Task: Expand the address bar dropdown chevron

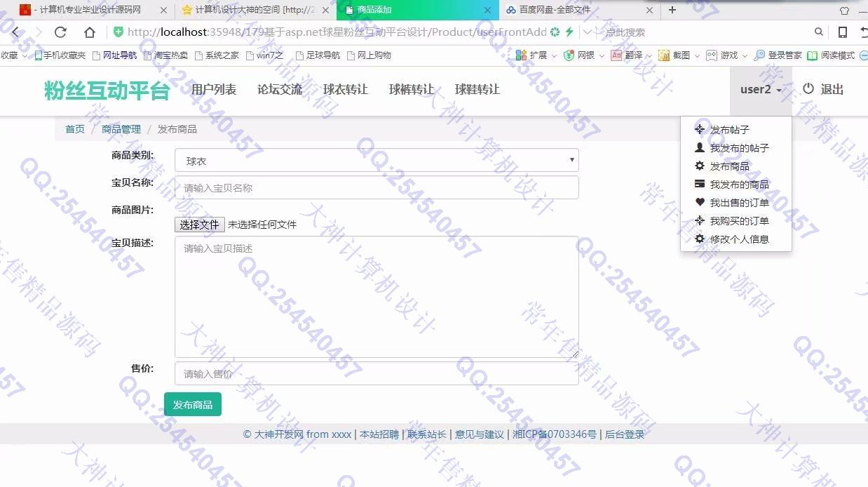Action: 588,32
